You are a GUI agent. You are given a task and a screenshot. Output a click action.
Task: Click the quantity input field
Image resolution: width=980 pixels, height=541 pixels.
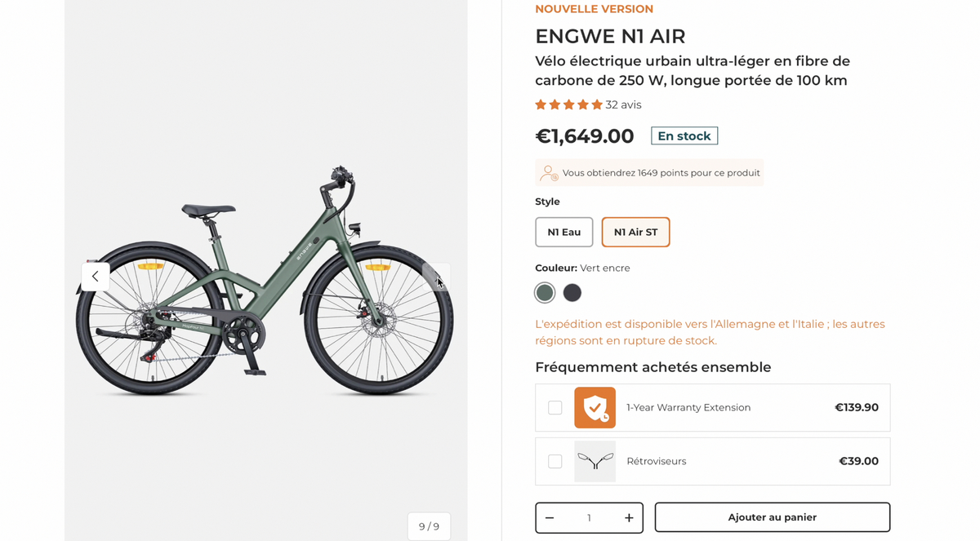pyautogui.click(x=589, y=517)
